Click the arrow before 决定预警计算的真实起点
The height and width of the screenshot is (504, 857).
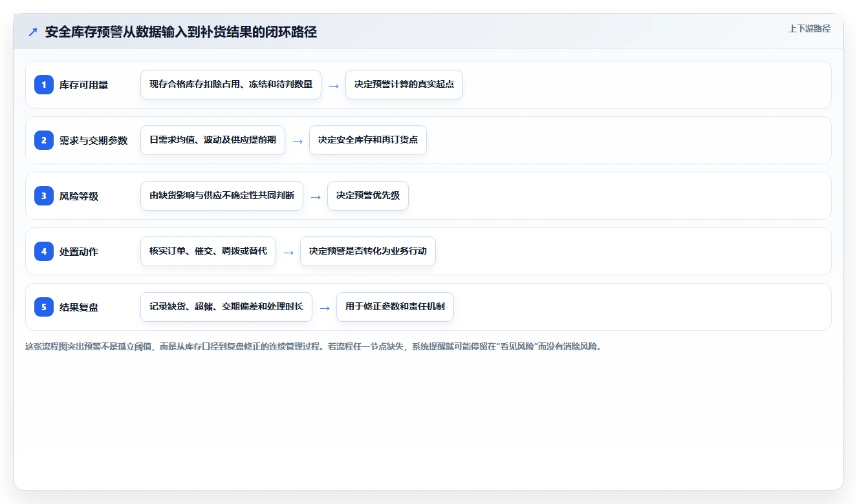(x=334, y=85)
